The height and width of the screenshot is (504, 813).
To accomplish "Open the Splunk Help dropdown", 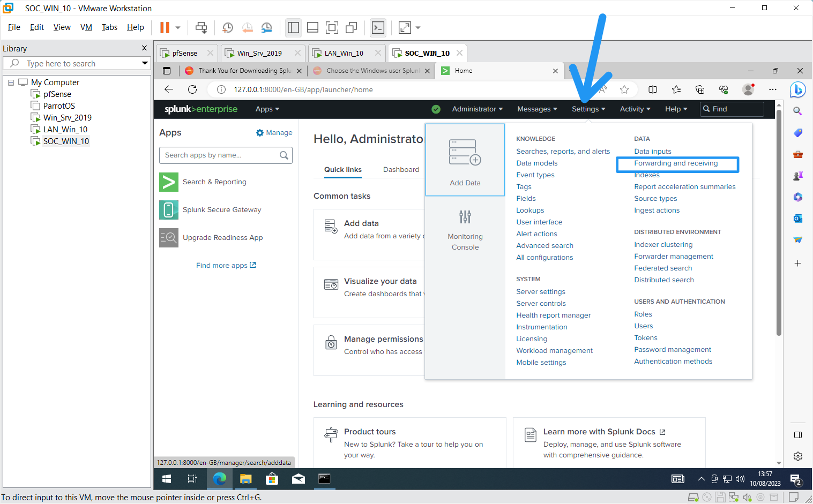I will (x=676, y=109).
